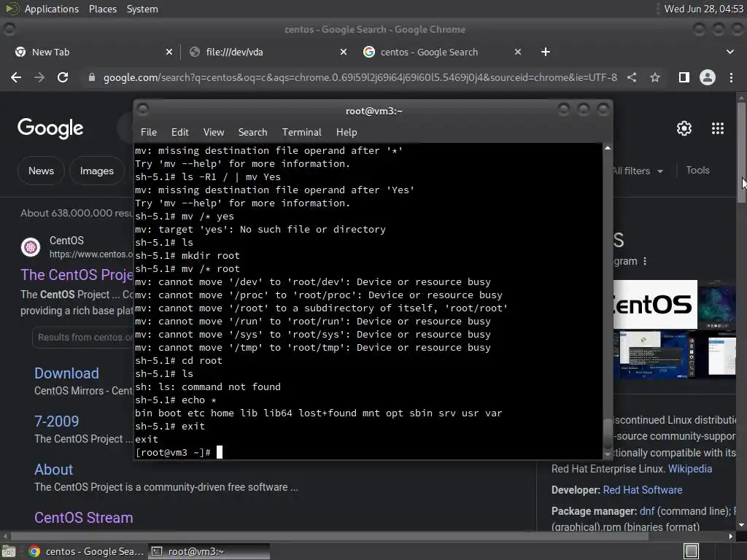The width and height of the screenshot is (747, 560).
Task: Click the terminal window title bar menu icon
Action: [x=143, y=110]
